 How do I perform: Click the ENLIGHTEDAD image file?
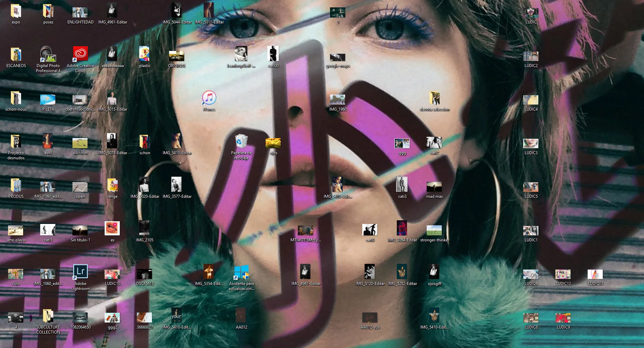(80, 12)
